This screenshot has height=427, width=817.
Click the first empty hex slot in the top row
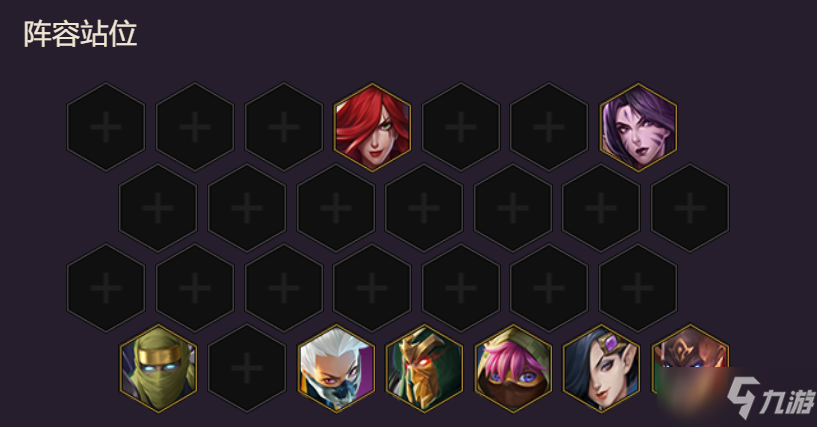tap(106, 127)
